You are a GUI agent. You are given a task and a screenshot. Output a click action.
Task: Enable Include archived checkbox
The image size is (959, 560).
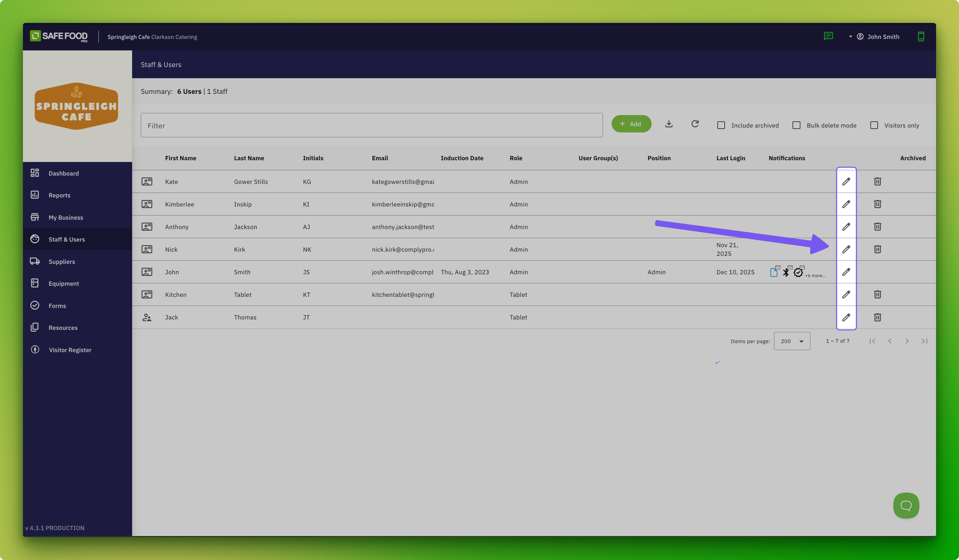[x=721, y=125]
